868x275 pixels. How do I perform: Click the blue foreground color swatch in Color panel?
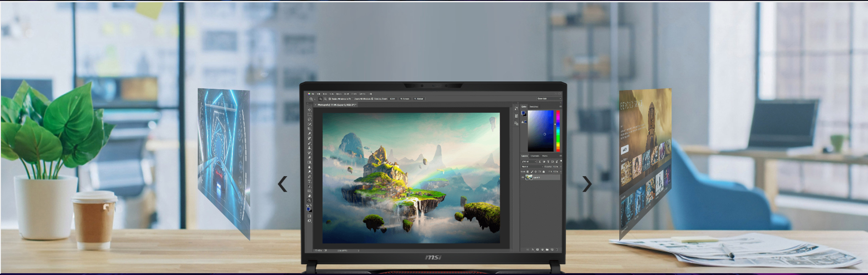coord(523,112)
